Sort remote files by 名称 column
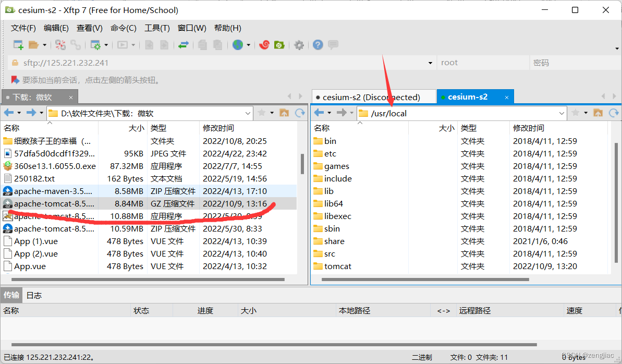The width and height of the screenshot is (622, 364). pyautogui.click(x=360, y=128)
